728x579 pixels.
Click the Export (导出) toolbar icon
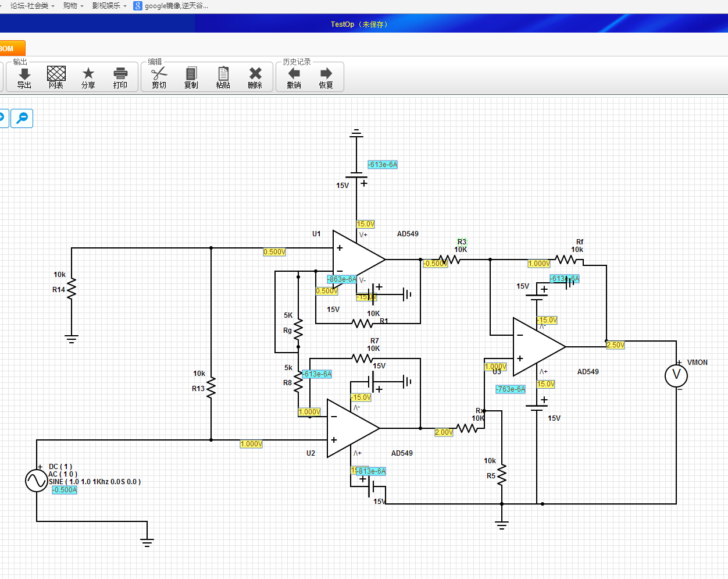(x=24, y=77)
